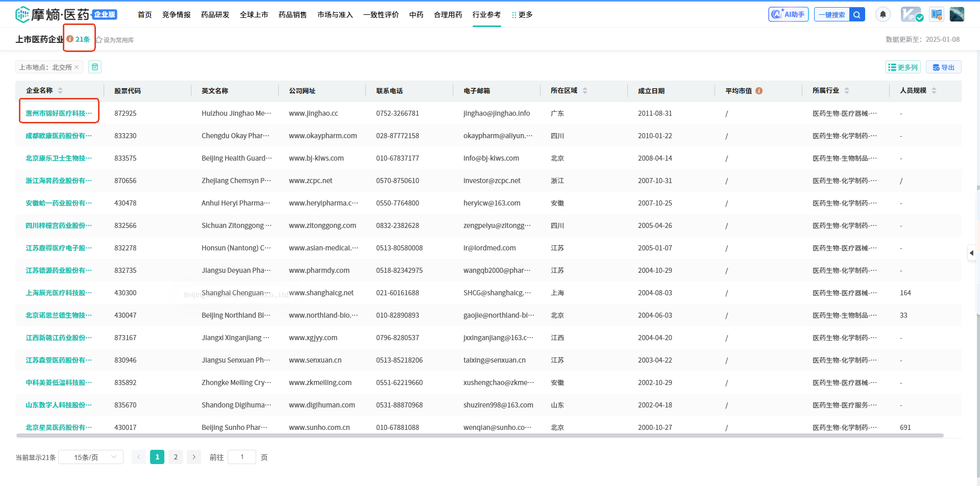Sort by 企业名称 column
Viewport: 980px width, 486px height.
point(60,90)
